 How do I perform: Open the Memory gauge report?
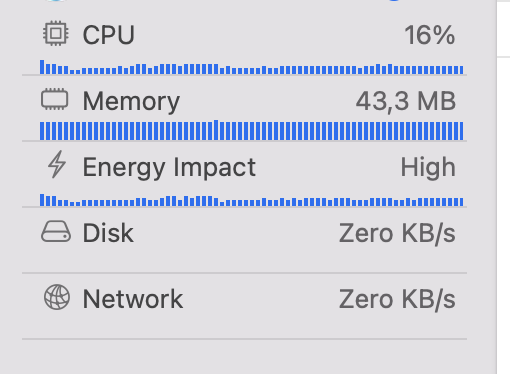click(x=245, y=108)
